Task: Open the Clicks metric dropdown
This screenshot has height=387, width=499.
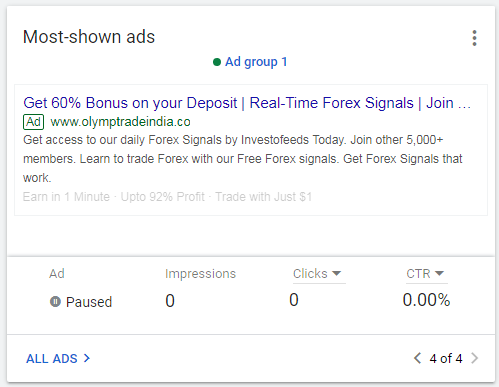Action: pyautogui.click(x=319, y=274)
